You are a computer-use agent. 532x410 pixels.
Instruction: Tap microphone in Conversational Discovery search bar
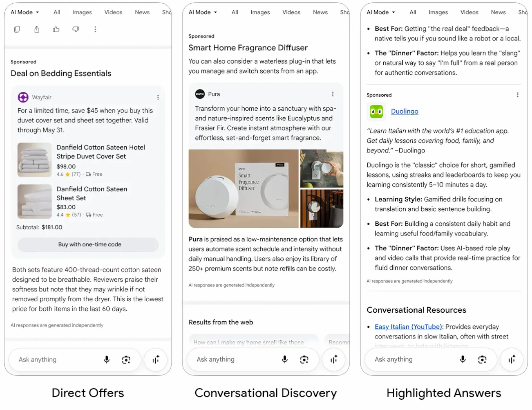point(285,359)
